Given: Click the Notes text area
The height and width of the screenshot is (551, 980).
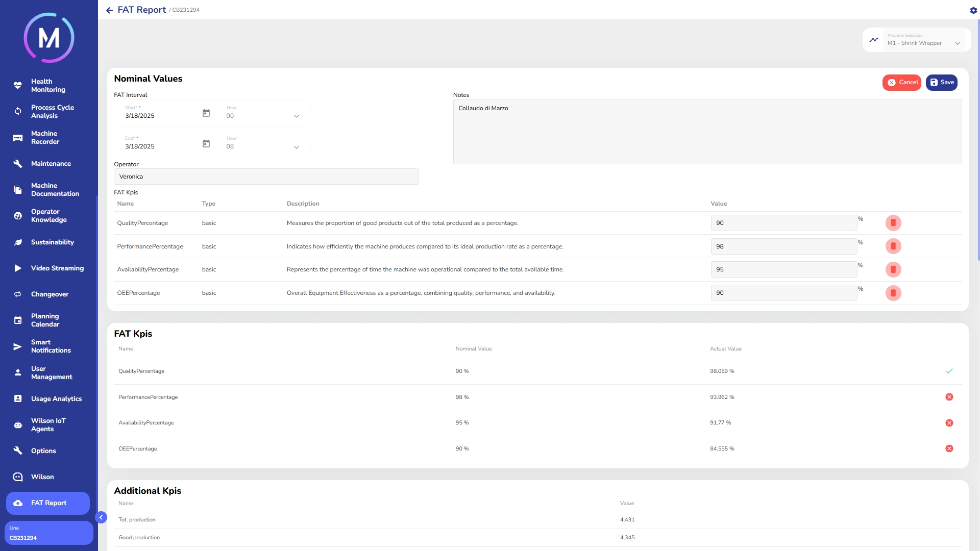Looking at the screenshot, I should click(707, 132).
